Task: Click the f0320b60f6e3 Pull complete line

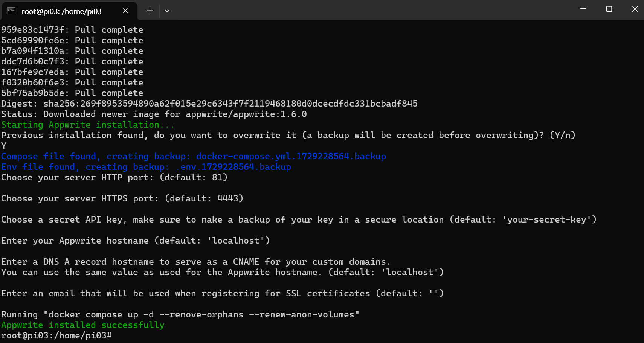Action: [72, 82]
